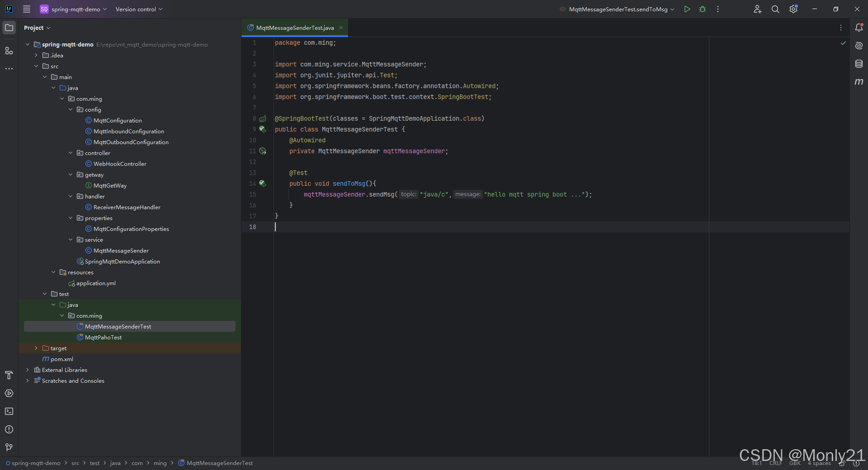Select MqttPahoTest class

[103, 337]
